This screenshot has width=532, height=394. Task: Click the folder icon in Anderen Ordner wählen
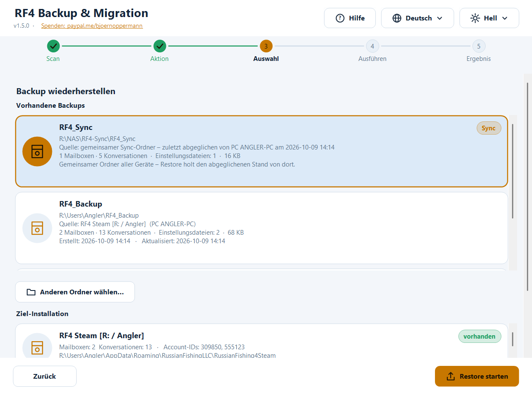click(31, 292)
